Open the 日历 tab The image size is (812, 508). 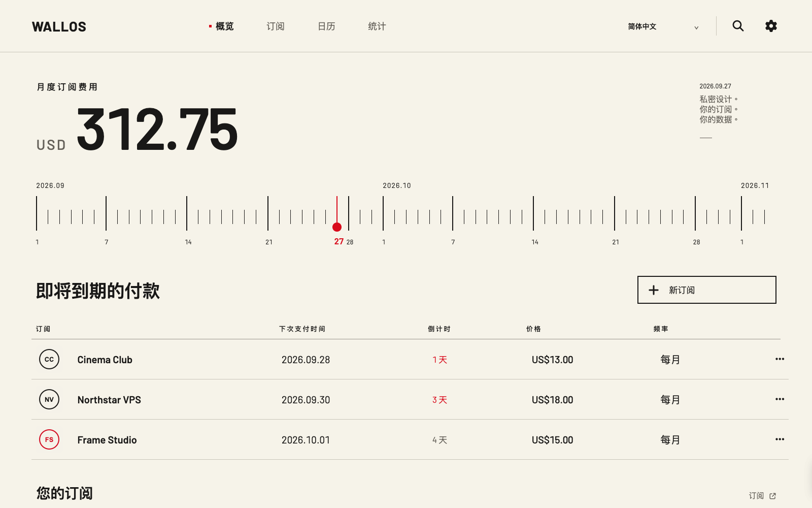(326, 26)
